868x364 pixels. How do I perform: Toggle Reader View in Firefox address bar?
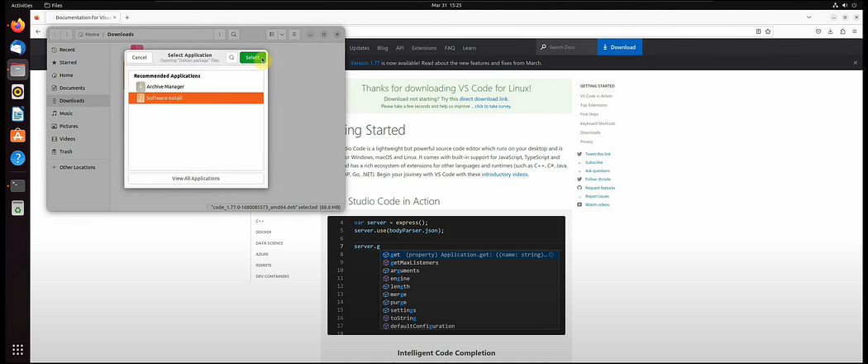(x=758, y=31)
